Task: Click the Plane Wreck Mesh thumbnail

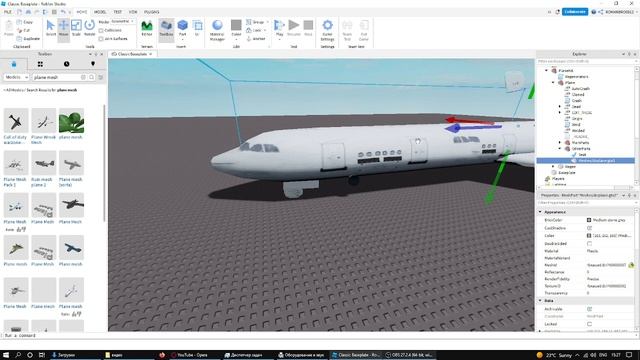Action: coord(43,121)
